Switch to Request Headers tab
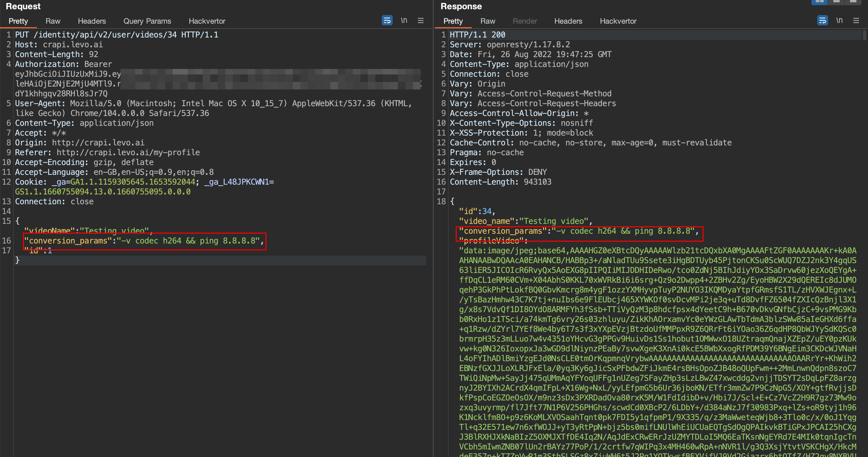Viewport: 868px width, 457px height. click(92, 21)
